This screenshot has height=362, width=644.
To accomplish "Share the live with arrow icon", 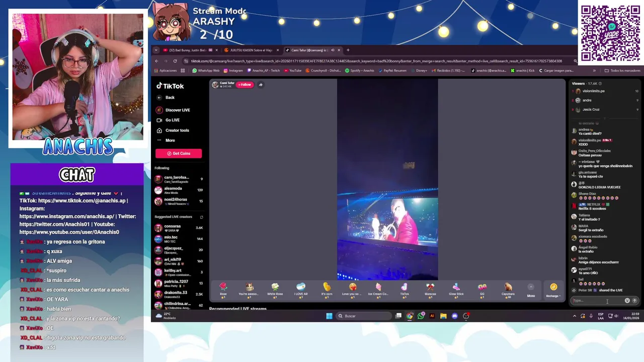I will pos(261,85).
